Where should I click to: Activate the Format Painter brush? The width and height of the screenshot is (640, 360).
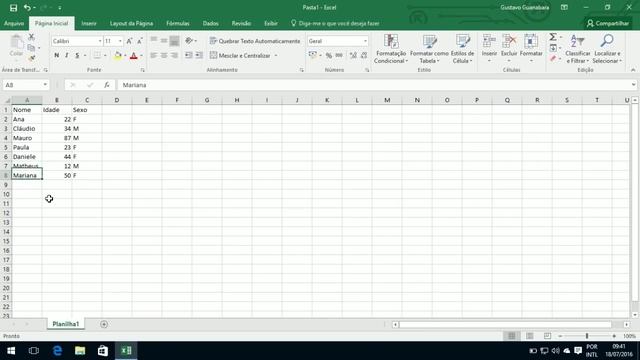31,58
